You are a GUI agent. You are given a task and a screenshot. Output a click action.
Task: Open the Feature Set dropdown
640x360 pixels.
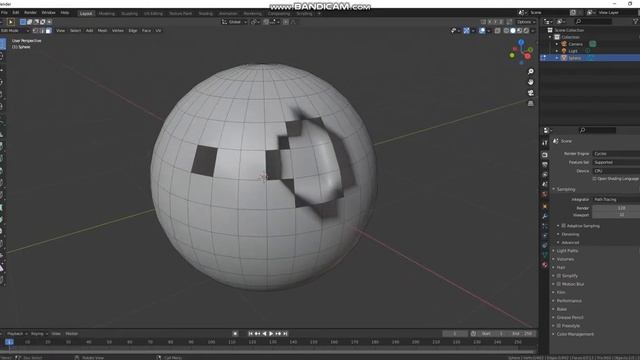(616, 162)
